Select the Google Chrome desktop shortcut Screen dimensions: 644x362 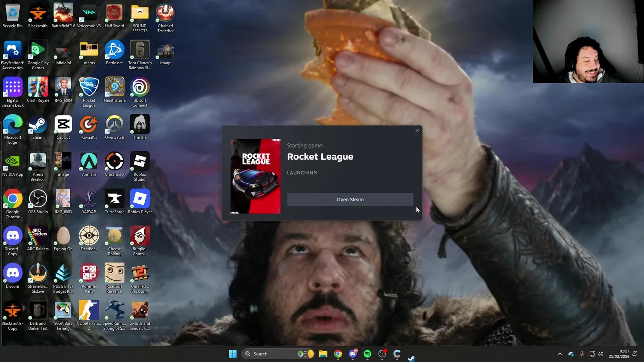click(12, 205)
